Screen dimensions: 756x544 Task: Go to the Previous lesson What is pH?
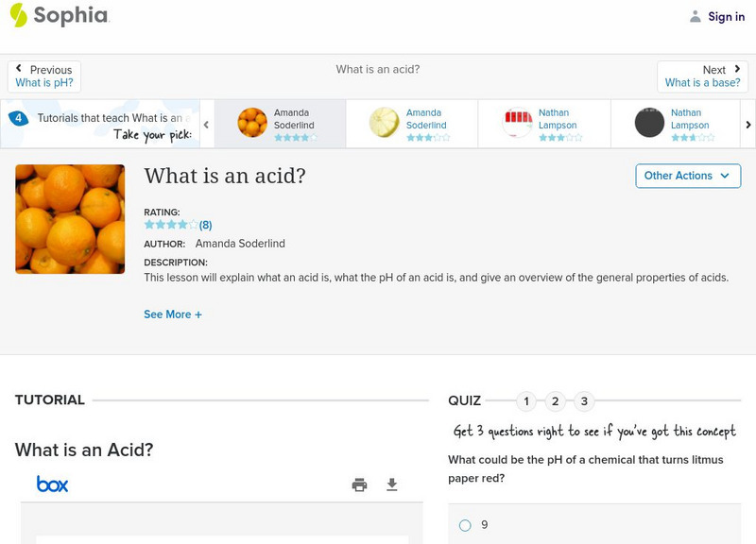point(44,76)
